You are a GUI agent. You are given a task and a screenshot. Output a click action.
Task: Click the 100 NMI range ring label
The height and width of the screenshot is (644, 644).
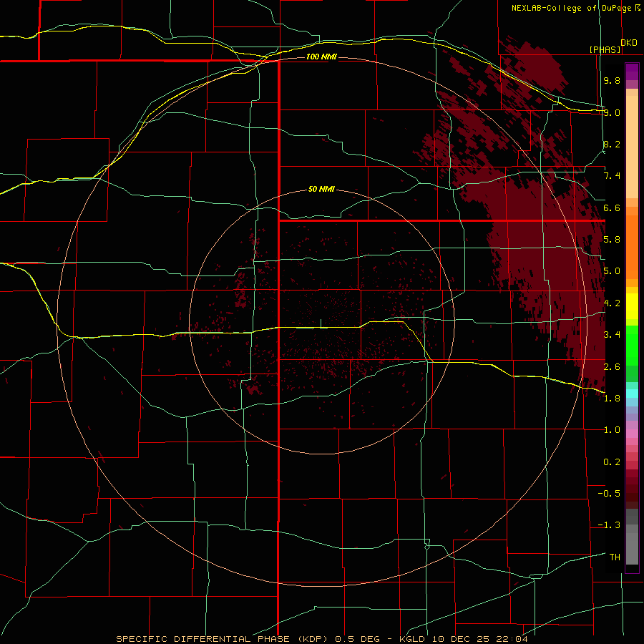pos(321,57)
